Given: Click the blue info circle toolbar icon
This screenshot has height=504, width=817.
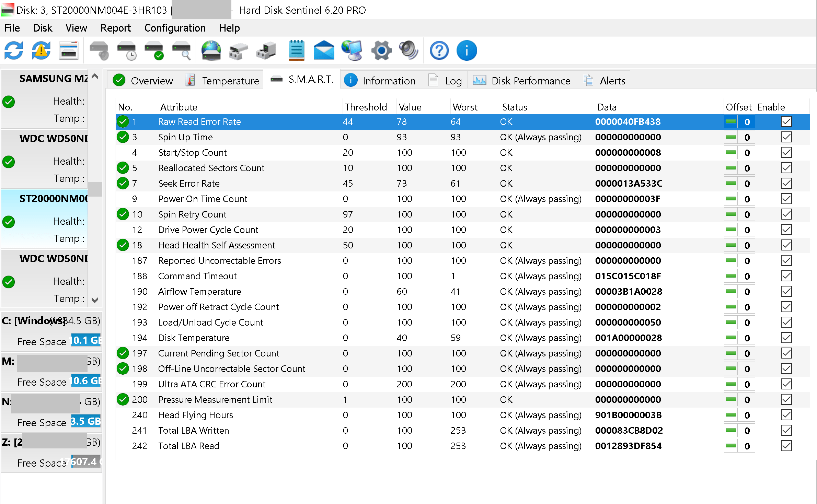Looking at the screenshot, I should pyautogui.click(x=467, y=51).
